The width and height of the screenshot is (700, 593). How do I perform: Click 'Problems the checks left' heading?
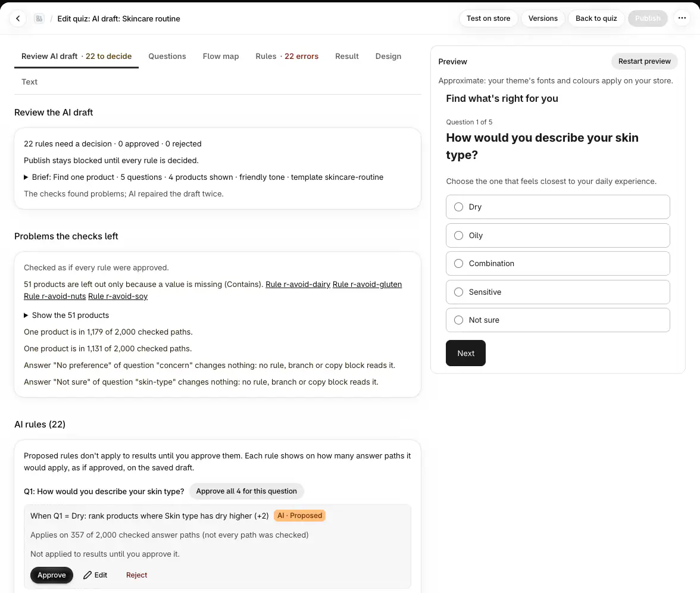(x=66, y=237)
